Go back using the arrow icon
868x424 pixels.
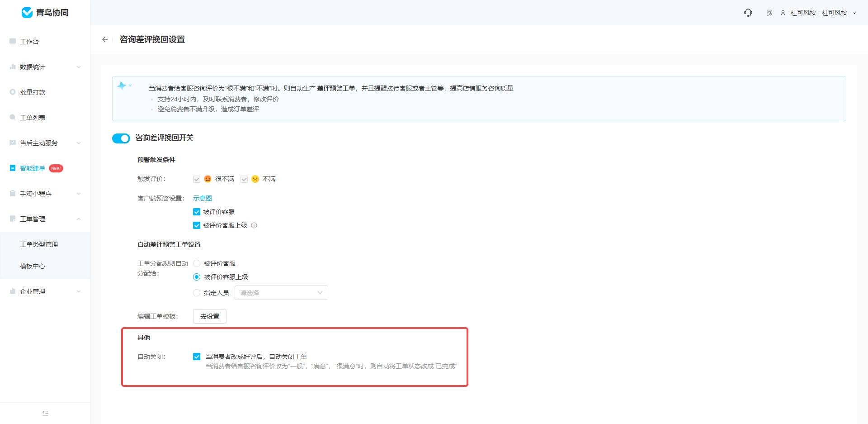pos(105,39)
